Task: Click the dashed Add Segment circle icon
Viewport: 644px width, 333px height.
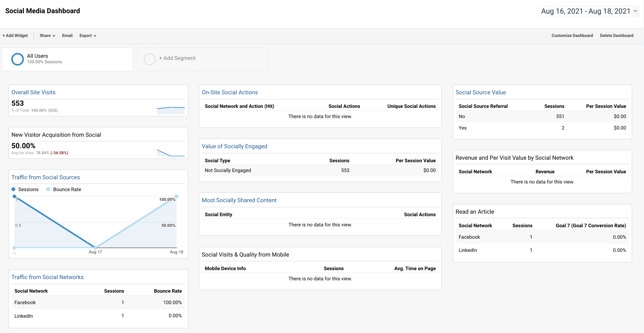Action: 150,59
